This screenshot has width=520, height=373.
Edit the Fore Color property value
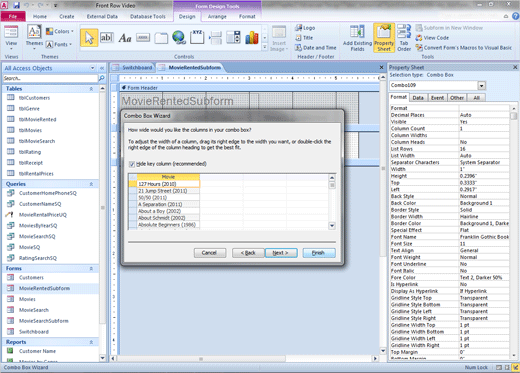(484, 277)
